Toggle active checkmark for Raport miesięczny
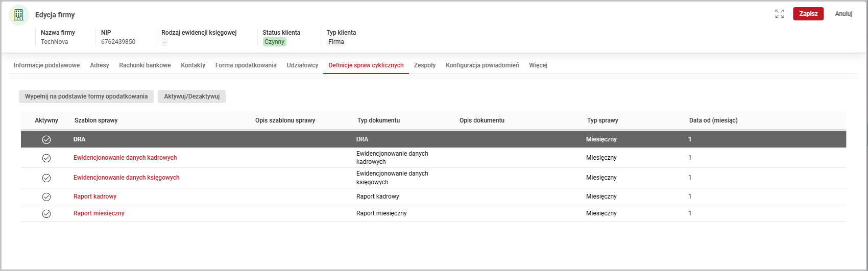Image resolution: width=868 pixels, height=271 pixels. (x=46, y=214)
